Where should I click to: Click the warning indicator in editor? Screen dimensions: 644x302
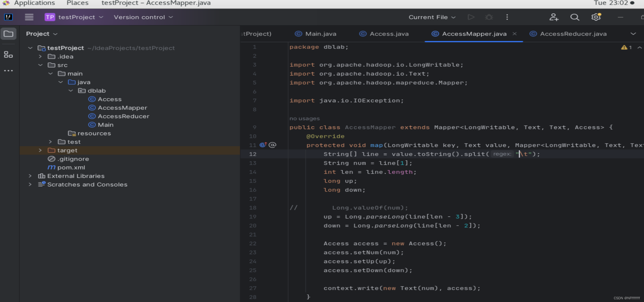tap(627, 48)
